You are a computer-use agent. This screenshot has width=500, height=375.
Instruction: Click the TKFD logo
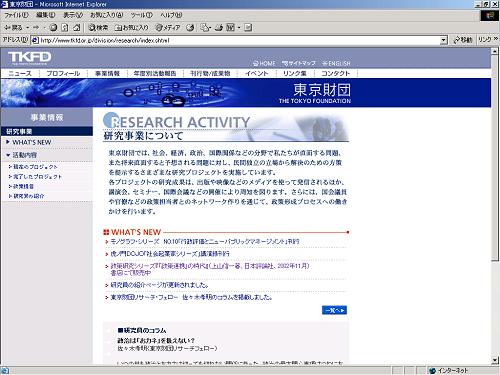click(x=30, y=58)
